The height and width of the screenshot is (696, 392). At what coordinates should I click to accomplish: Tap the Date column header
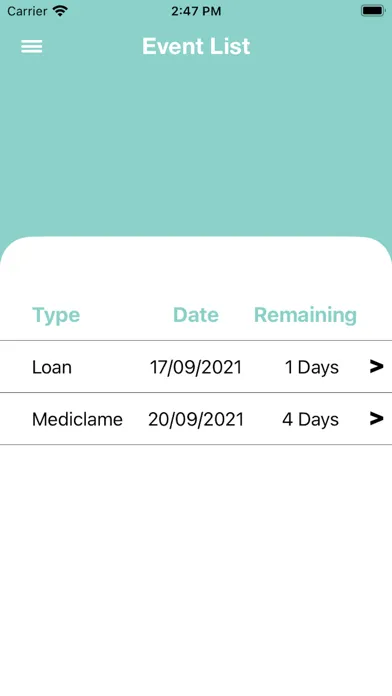(196, 315)
